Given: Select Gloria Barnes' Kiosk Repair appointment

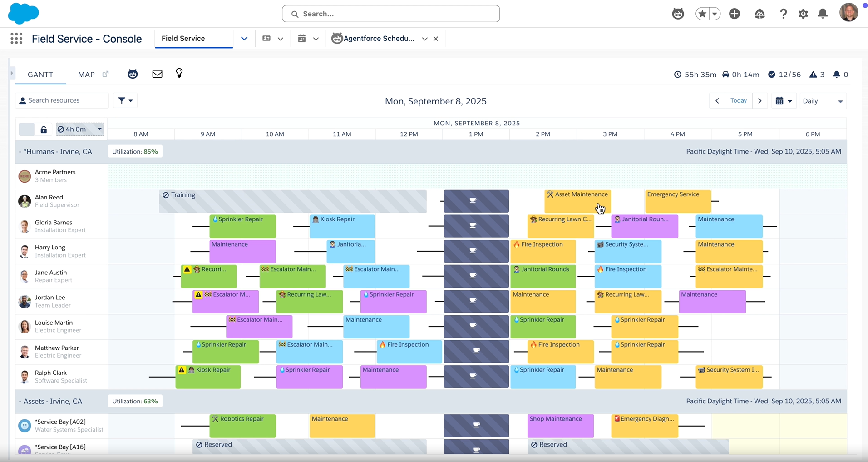Looking at the screenshot, I should [342, 226].
